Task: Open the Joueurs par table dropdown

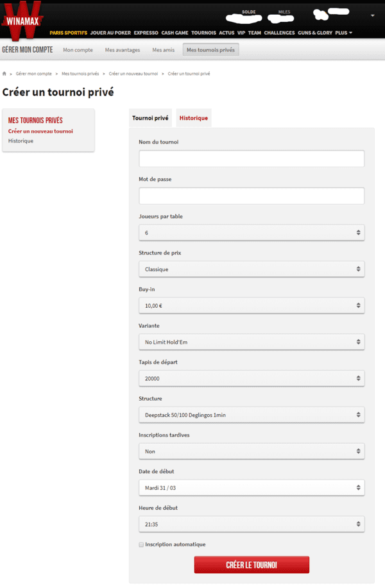Action: (x=252, y=233)
